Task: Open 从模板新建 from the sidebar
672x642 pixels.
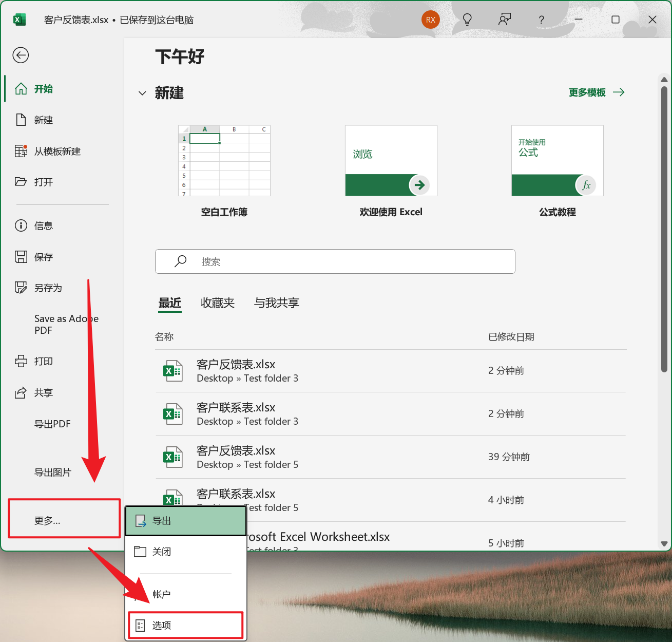Action: click(x=56, y=151)
